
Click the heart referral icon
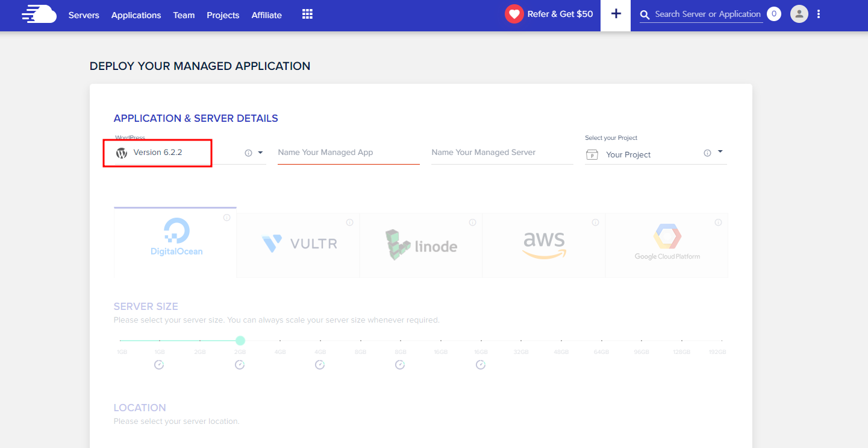(514, 14)
